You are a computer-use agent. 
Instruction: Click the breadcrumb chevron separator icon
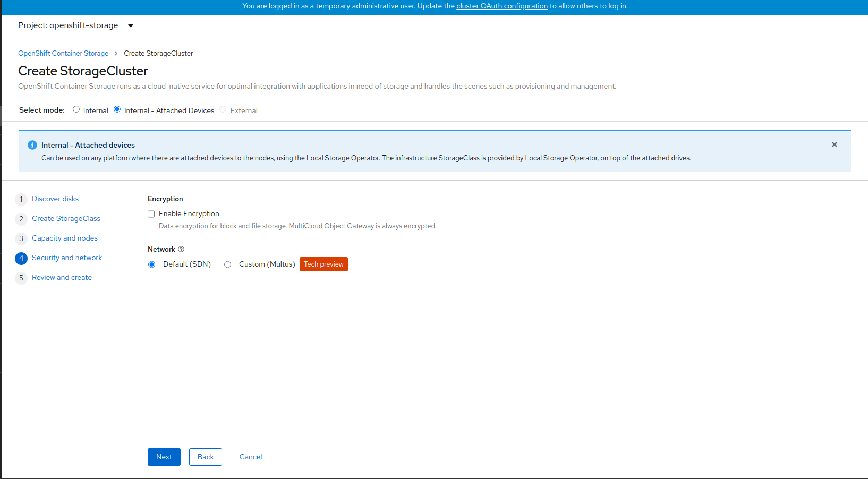click(x=116, y=53)
